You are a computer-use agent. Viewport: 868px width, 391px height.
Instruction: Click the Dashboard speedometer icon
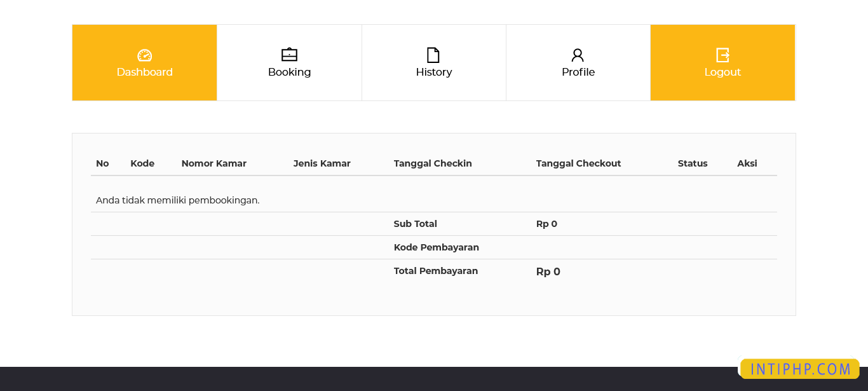(145, 55)
